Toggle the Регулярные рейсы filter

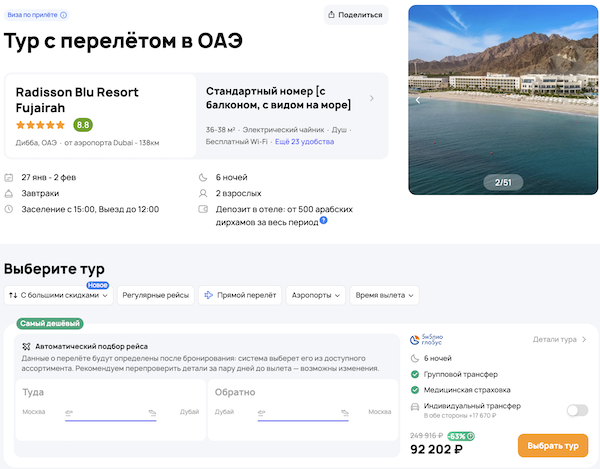pyautogui.click(x=155, y=295)
